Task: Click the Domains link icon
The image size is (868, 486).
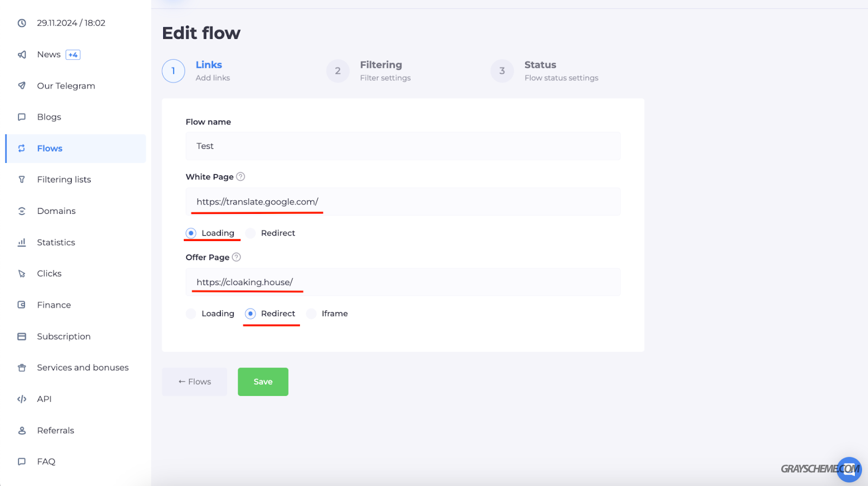Action: coord(22,211)
